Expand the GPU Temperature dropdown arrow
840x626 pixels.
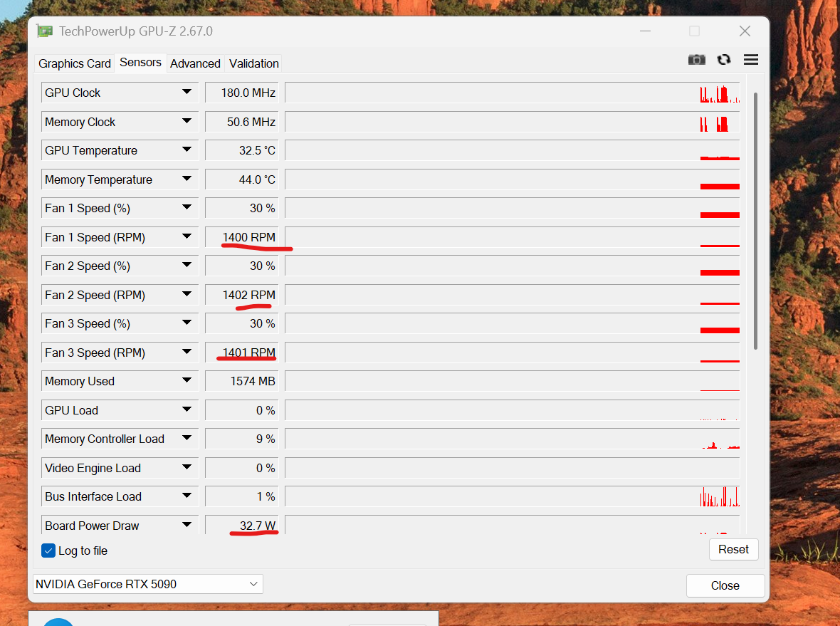[x=187, y=150]
